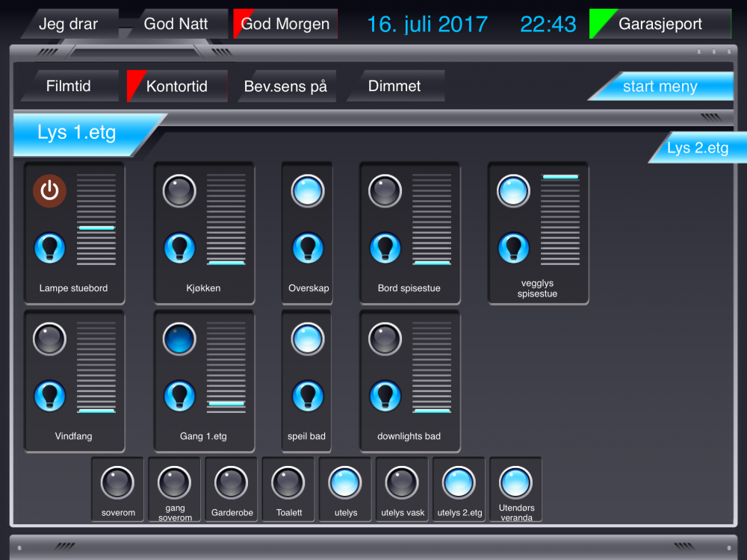Toggle the Gang 1.etg round button

click(179, 339)
